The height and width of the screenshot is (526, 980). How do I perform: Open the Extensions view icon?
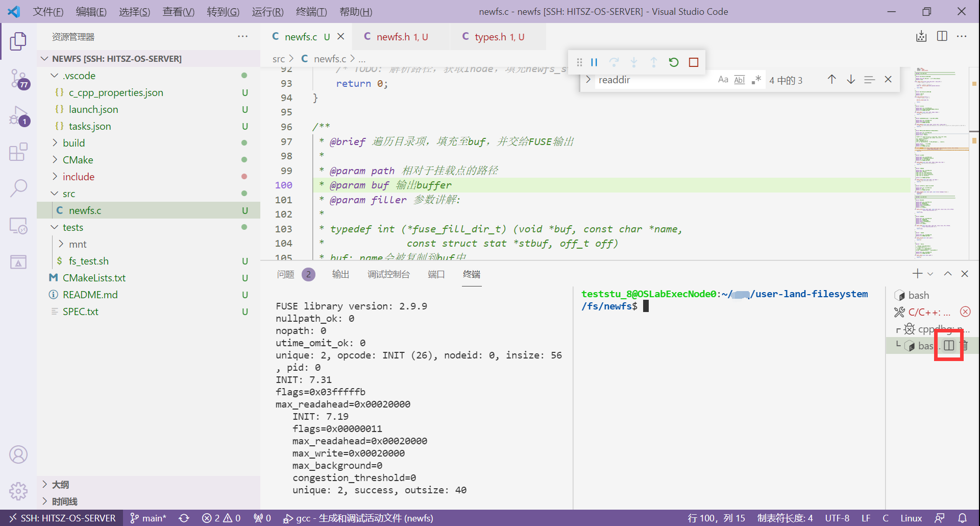(18, 152)
